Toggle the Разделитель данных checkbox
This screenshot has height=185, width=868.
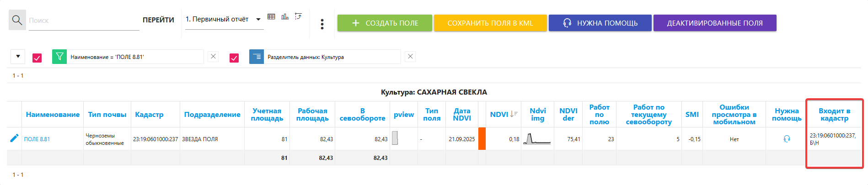[234, 58]
